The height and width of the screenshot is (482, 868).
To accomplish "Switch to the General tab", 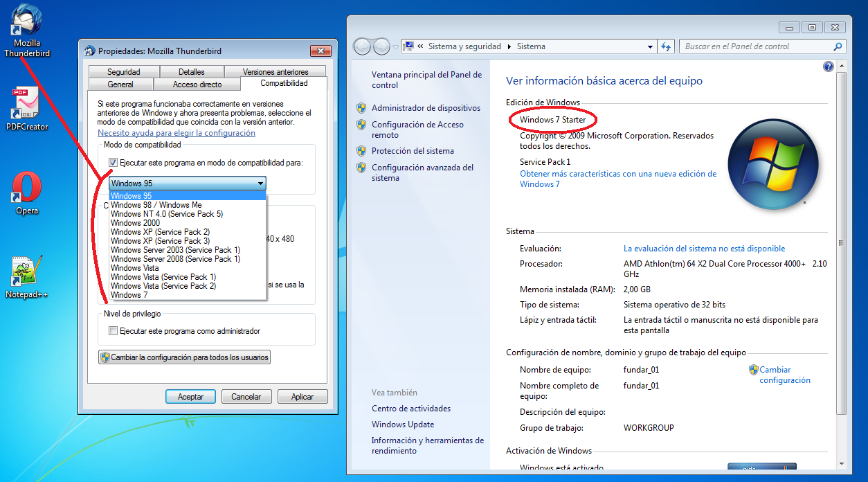I will pyautogui.click(x=120, y=84).
